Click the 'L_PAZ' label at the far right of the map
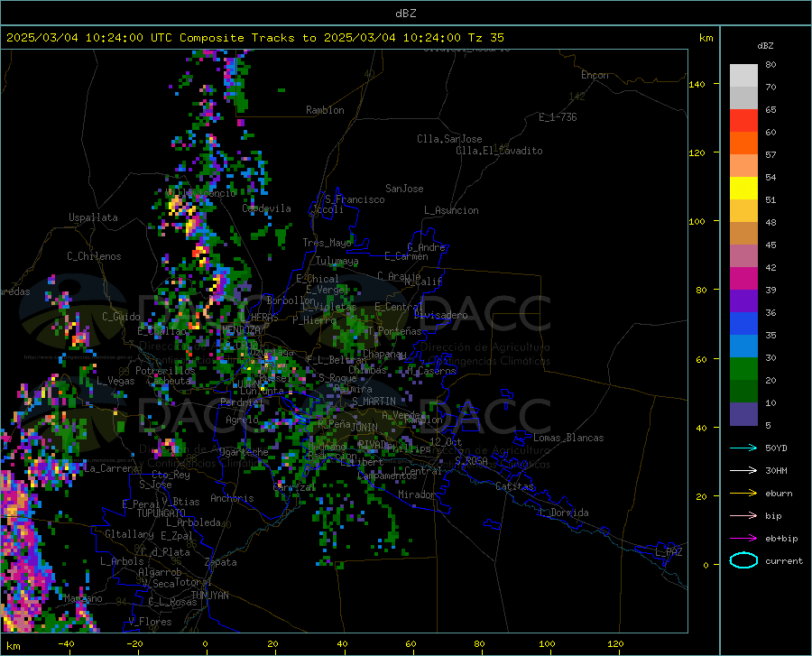 669,552
